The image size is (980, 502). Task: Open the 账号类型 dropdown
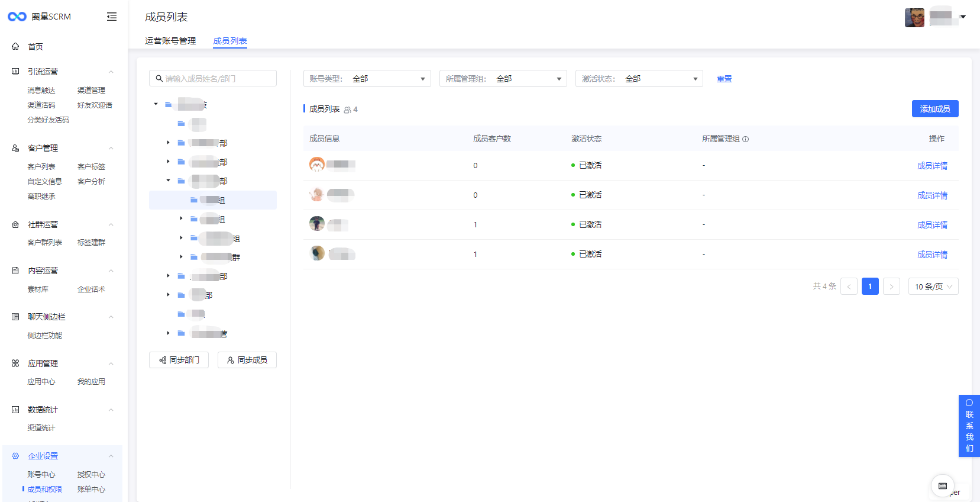click(367, 79)
